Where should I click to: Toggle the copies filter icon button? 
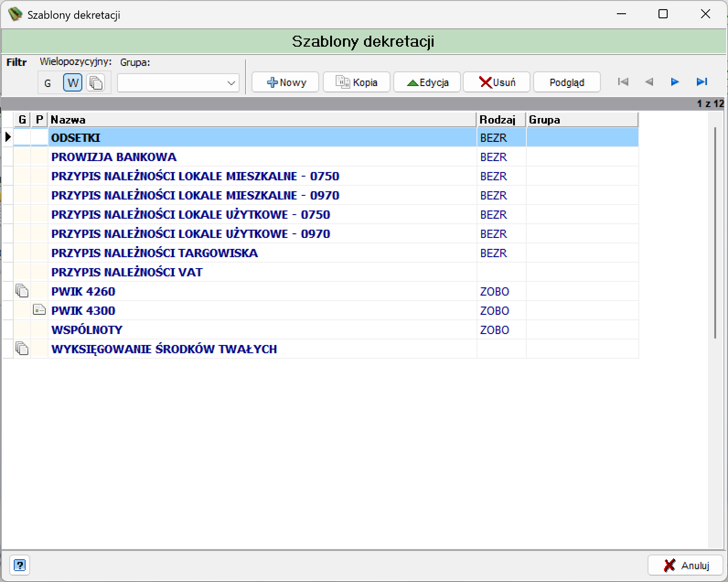96,83
